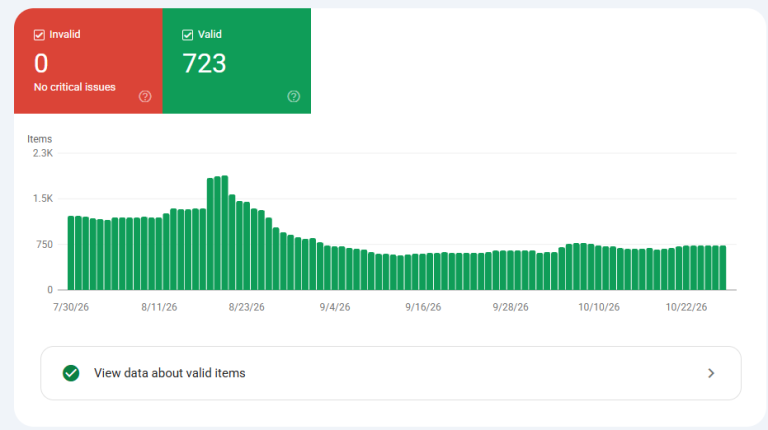Click the tallest peak bar in chart
Screen dimensions: 768x430
[225, 233]
